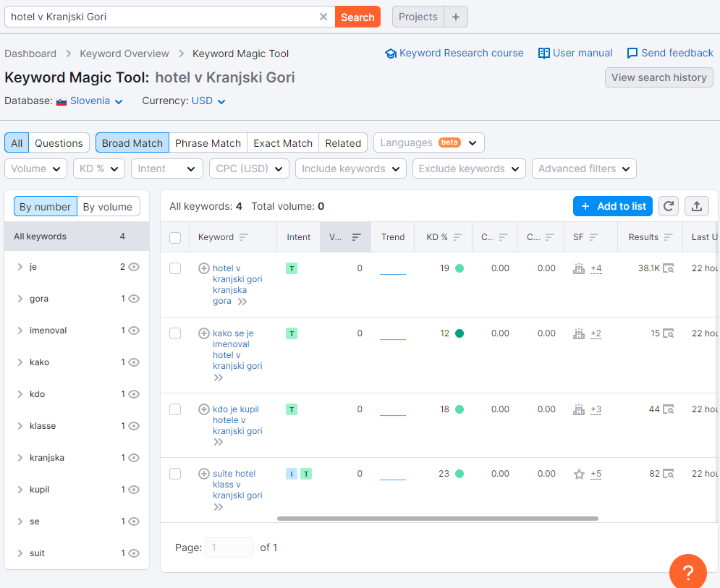720x588 pixels.
Task: Sort by Volume column sort icon
Action: click(356, 237)
